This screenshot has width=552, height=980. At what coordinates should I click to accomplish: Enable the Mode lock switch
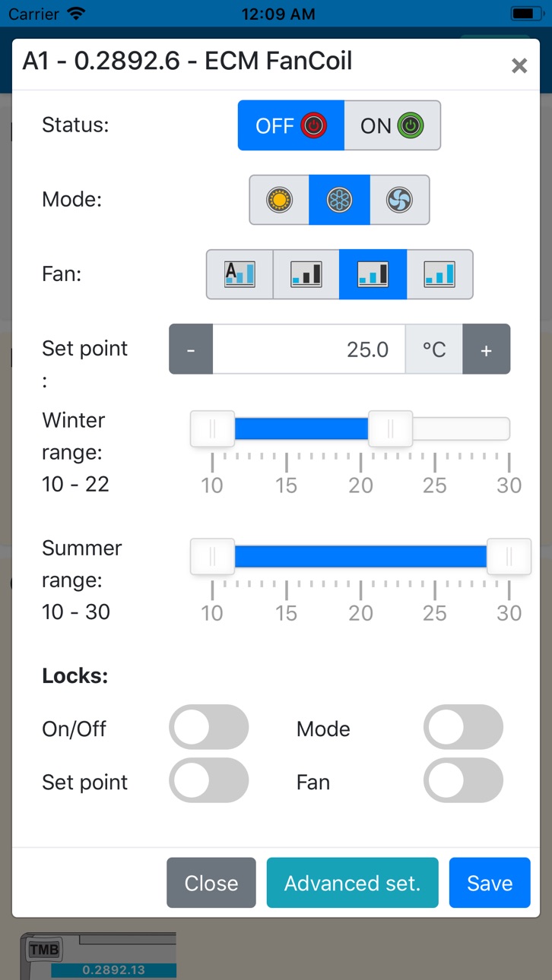point(464,728)
